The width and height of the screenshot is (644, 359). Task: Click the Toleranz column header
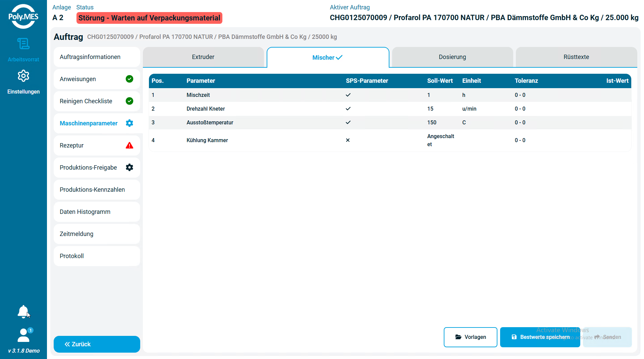coord(526,81)
